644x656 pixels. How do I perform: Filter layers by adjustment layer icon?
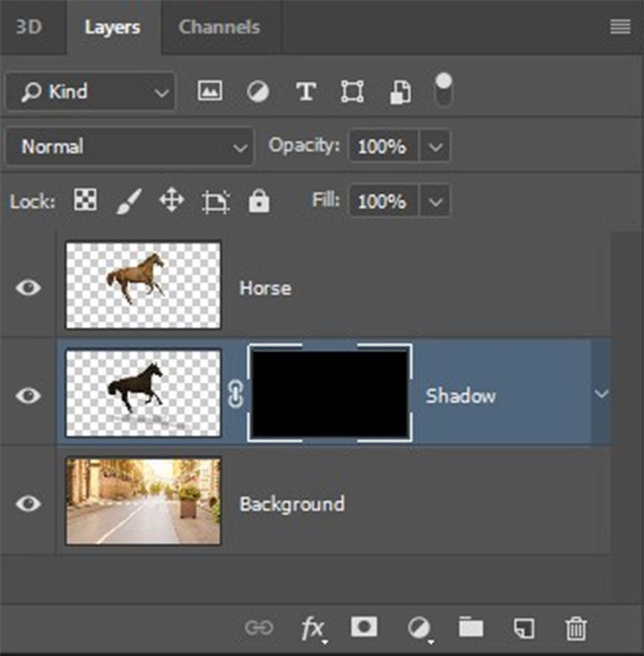(x=258, y=91)
